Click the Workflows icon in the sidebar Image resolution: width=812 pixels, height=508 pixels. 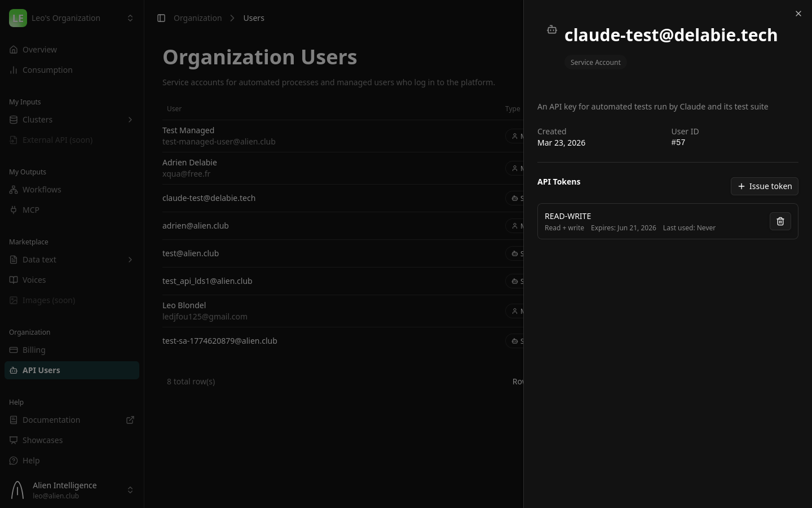pyautogui.click(x=14, y=190)
